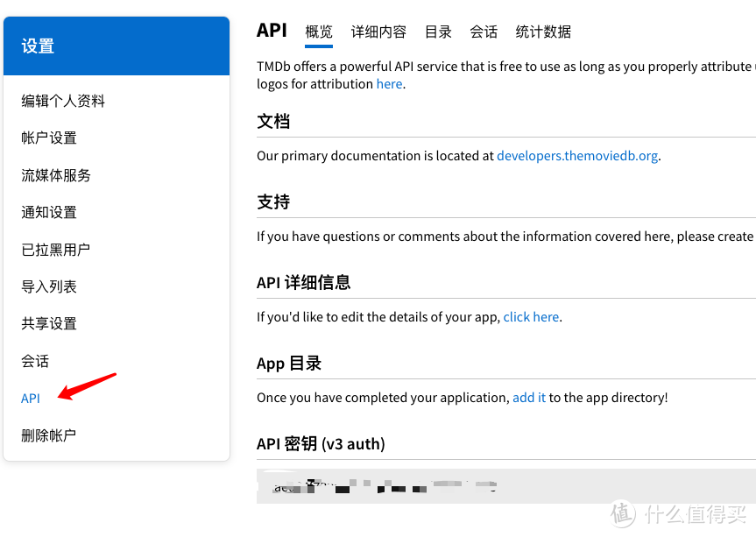Image resolution: width=756 pixels, height=537 pixels.
Task: Follow the 'add it' app directory link
Action: [529, 398]
